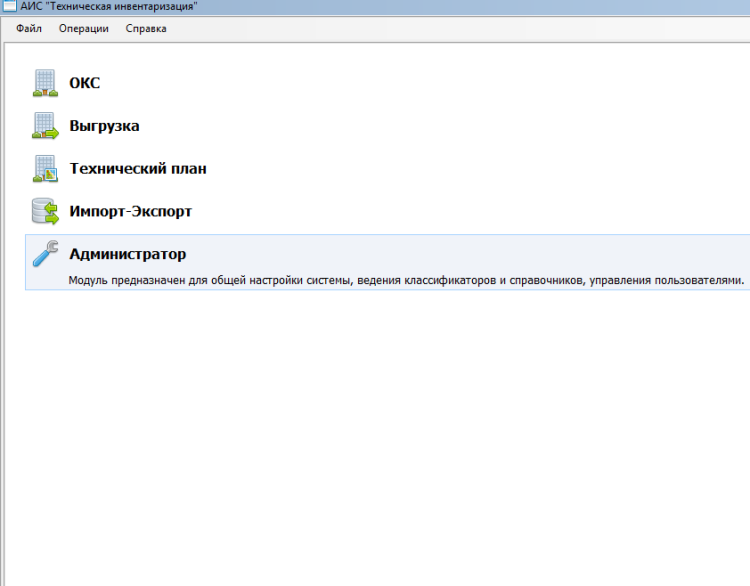
Task: Open the Технический план text label
Action: point(138,169)
